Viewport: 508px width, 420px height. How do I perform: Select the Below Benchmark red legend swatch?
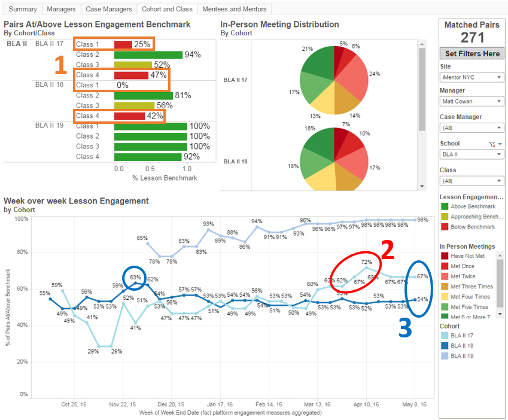coord(445,227)
